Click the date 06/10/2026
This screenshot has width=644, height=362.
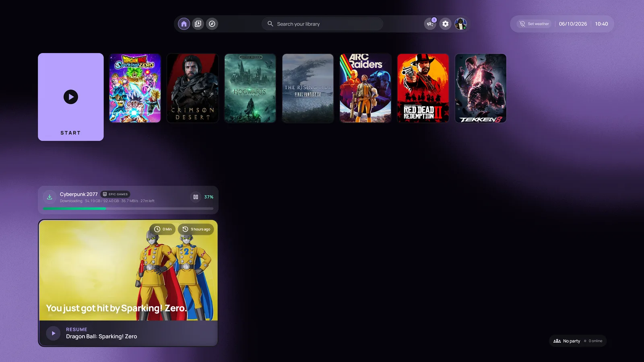(x=573, y=24)
